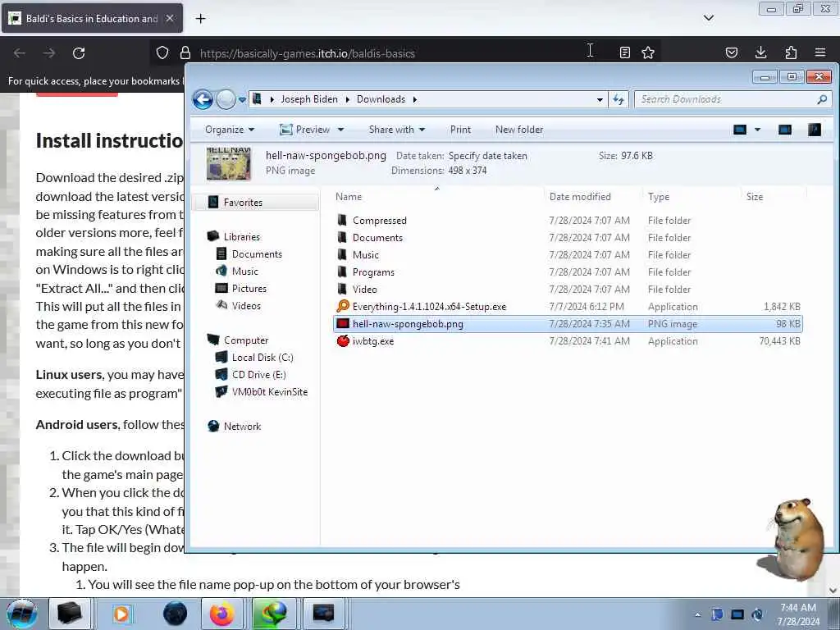Image resolution: width=840 pixels, height=630 pixels.
Task: Open new Firefox tab
Action: click(x=200, y=19)
